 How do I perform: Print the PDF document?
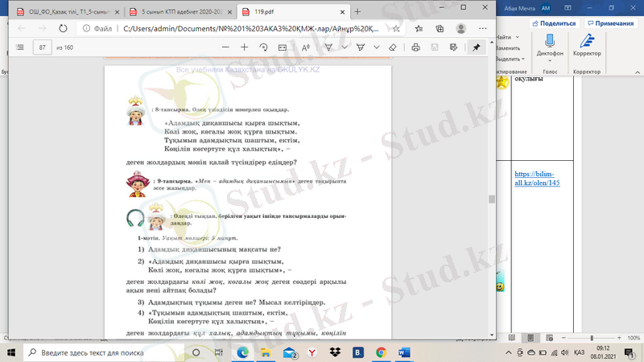pos(415,47)
